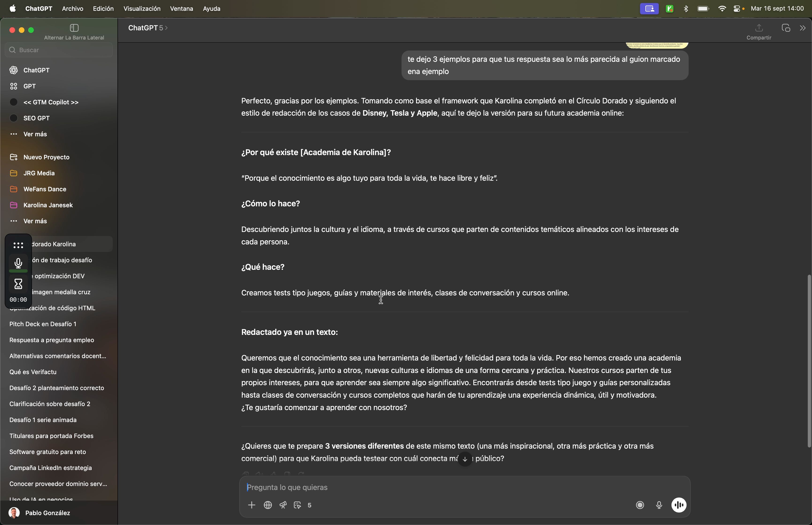
Task: Start voice mode with the white waveform button
Action: (x=679, y=505)
